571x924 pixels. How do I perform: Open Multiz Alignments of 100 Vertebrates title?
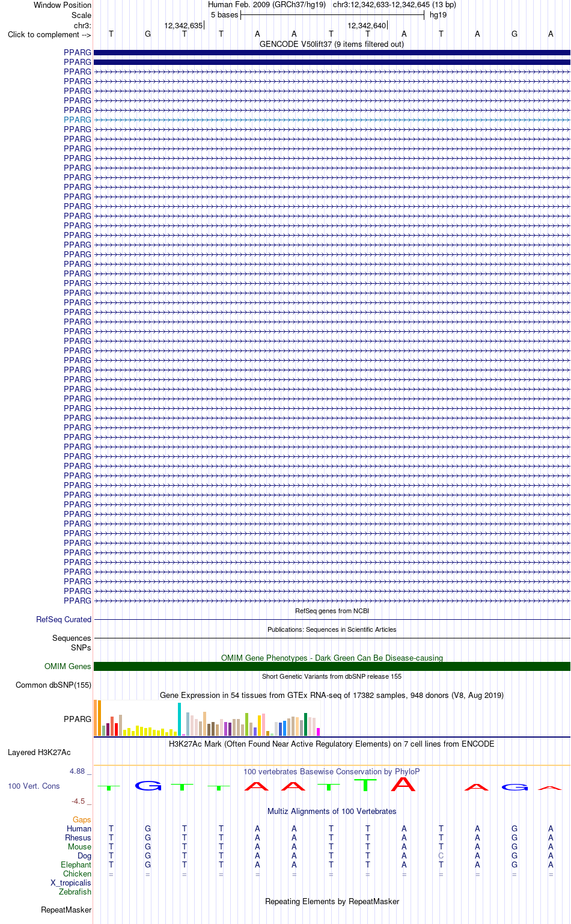(x=332, y=811)
